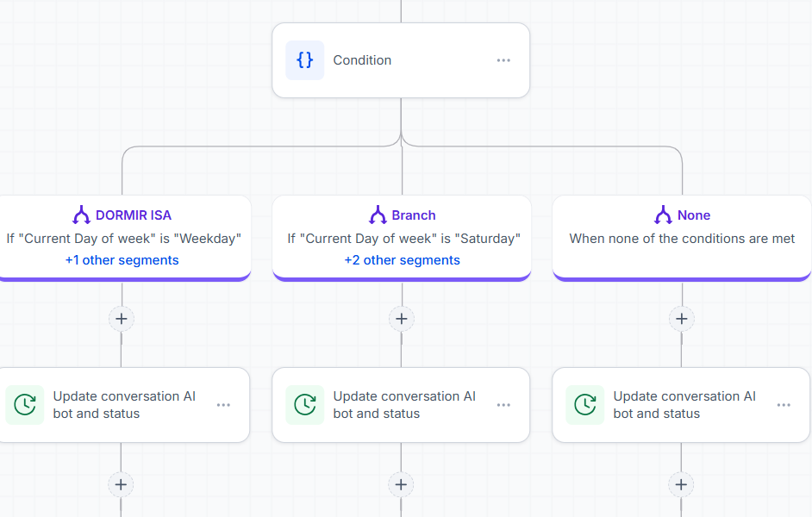Add a step after None branch's update action
Image resolution: width=812 pixels, height=517 pixels.
(681, 484)
